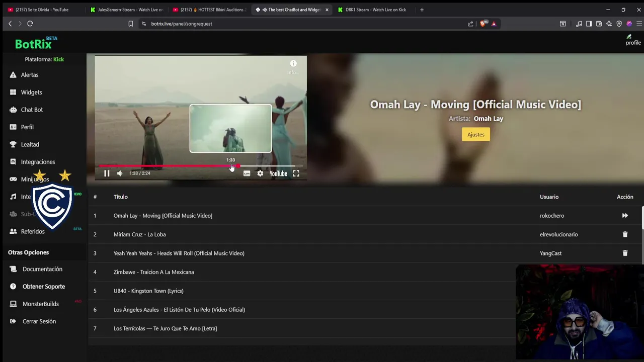Open the Perfil sidebar item
Screen dimensions: 644x362
point(27,127)
